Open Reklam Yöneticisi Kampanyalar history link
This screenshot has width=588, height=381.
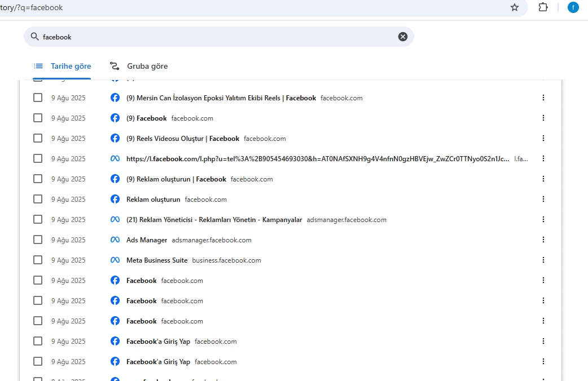[214, 220]
